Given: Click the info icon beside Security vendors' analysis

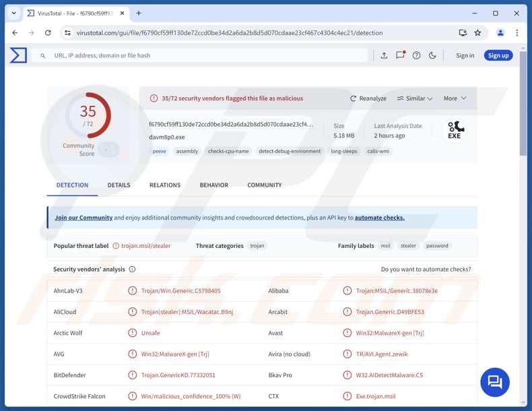Looking at the screenshot, I should click(x=132, y=270).
